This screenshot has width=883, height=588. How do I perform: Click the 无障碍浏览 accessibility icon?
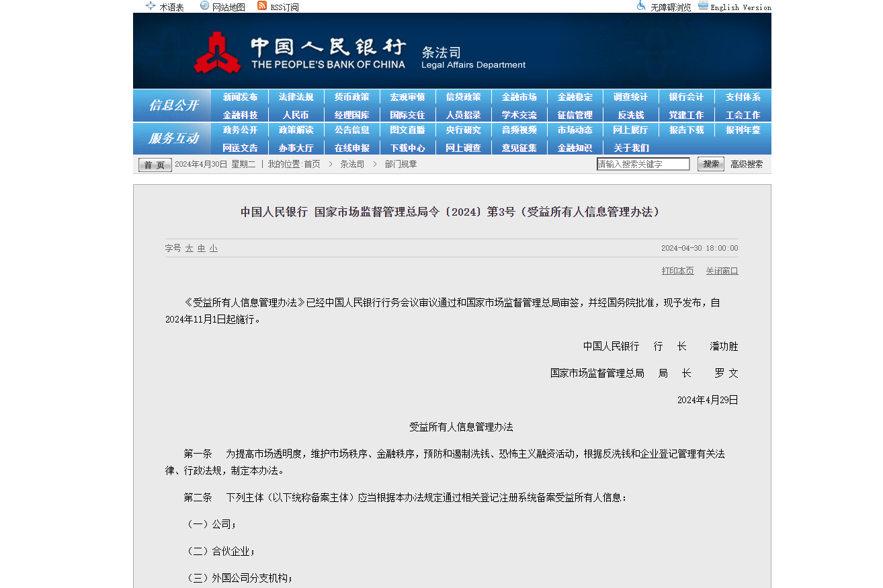point(641,6)
